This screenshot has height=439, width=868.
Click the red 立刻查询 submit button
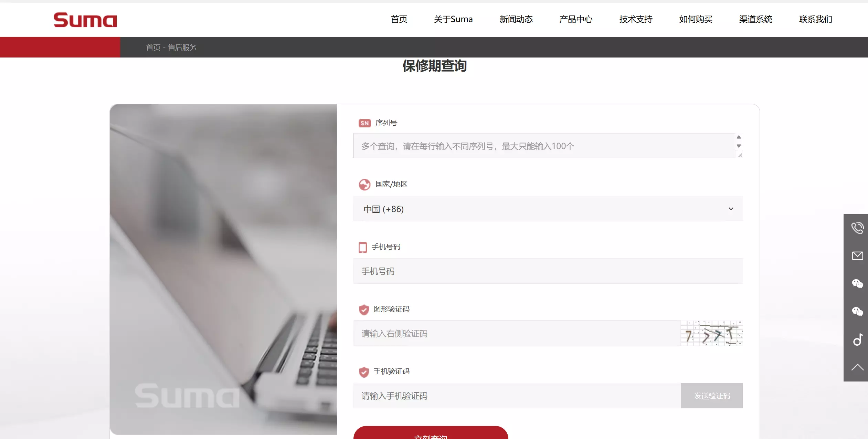tap(431, 434)
